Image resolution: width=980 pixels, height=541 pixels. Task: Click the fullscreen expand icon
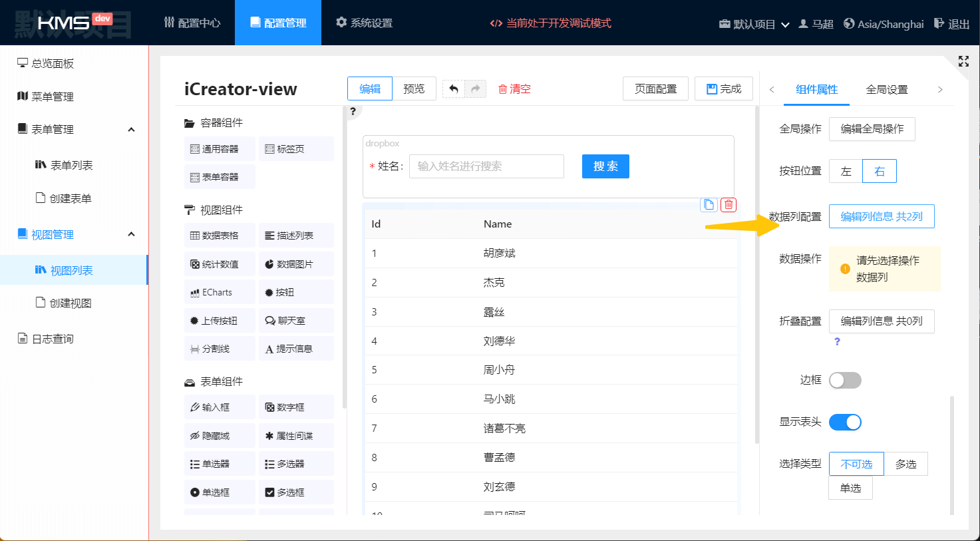pyautogui.click(x=963, y=61)
